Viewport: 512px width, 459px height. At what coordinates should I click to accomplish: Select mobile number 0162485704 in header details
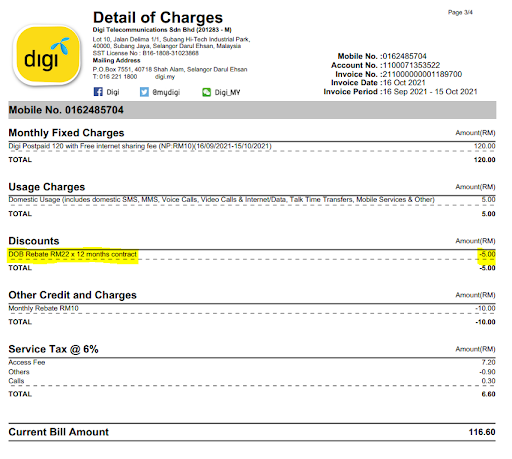click(x=405, y=56)
